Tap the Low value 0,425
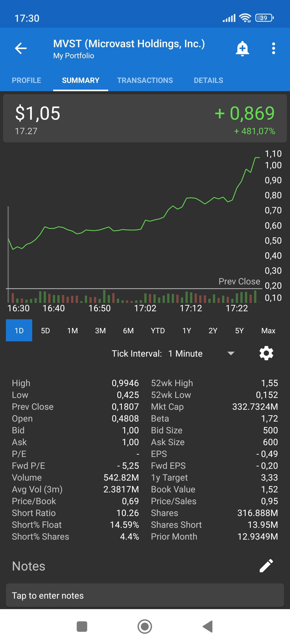 pyautogui.click(x=128, y=395)
